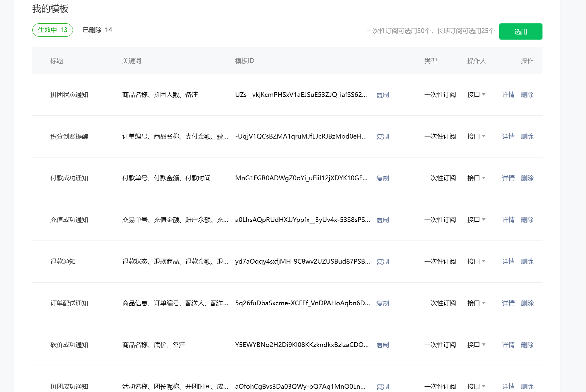Screen dimensions: 586x392
Task: Click the template ID starting with yd7aOqqy4sx
Action: click(x=302, y=262)
